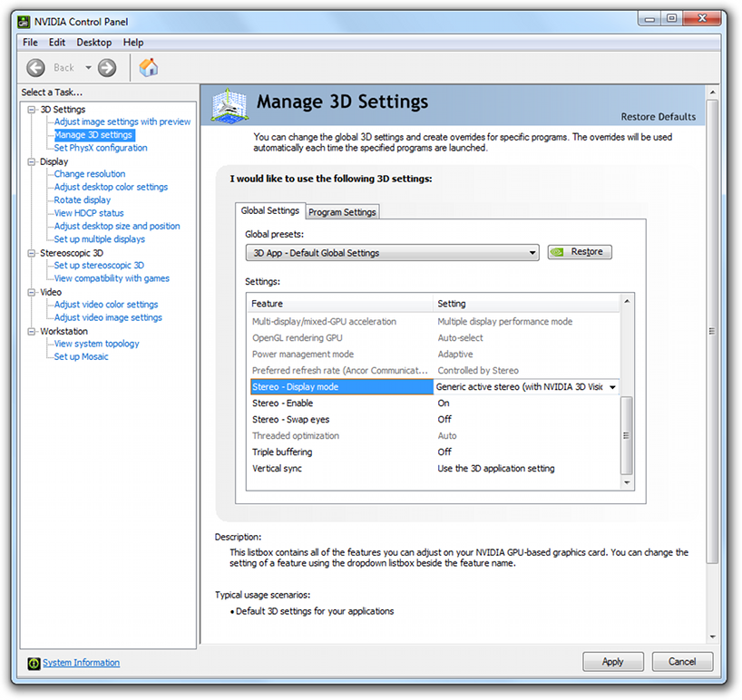Click the Forward arrow icon in toolbar
The image size is (742, 700).
pyautogui.click(x=107, y=68)
